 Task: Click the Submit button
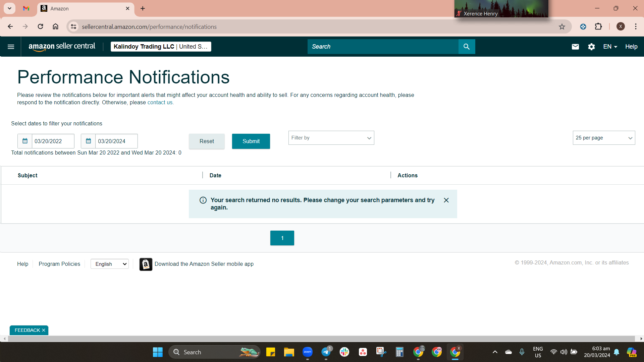point(251,141)
